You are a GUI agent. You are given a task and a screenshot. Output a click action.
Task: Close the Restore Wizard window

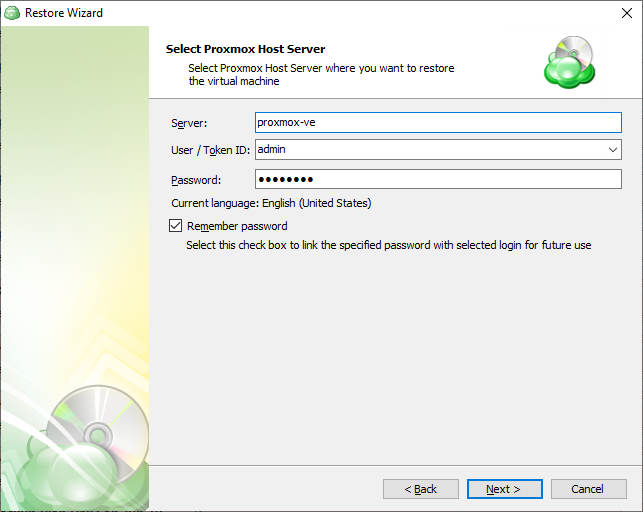point(627,13)
